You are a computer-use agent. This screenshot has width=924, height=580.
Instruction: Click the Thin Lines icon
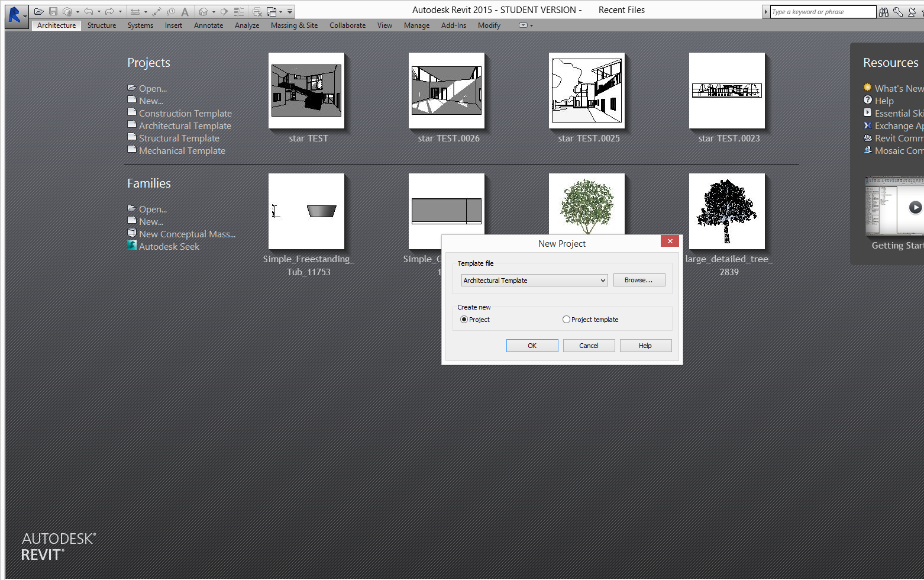tap(239, 12)
